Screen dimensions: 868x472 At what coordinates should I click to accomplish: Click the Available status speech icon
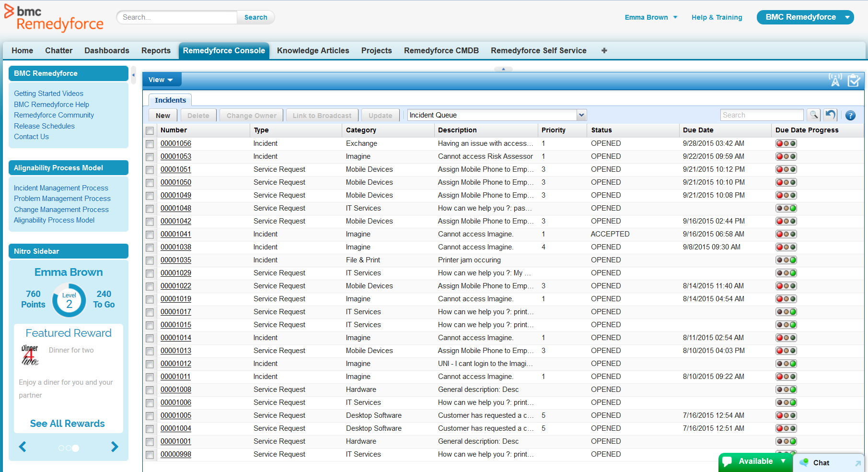point(727,461)
